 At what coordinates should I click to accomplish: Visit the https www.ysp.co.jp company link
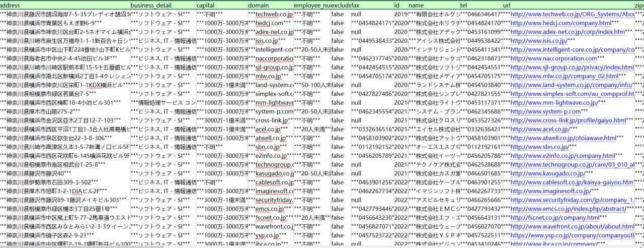click(x=572, y=235)
